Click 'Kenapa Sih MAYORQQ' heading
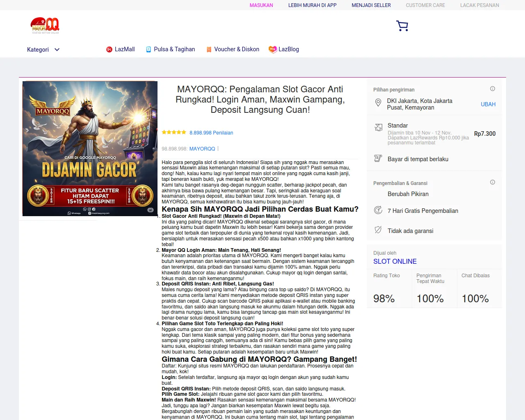Image resolution: width=525 pixels, height=420 pixels. click(x=260, y=209)
